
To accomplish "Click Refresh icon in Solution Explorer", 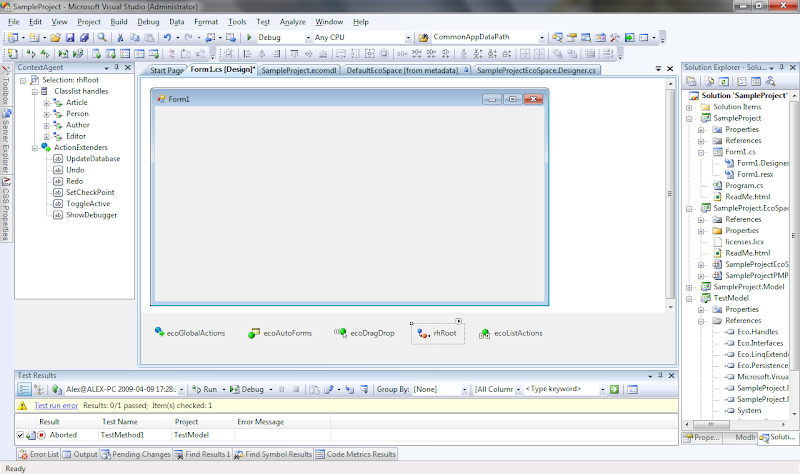I will (723, 81).
